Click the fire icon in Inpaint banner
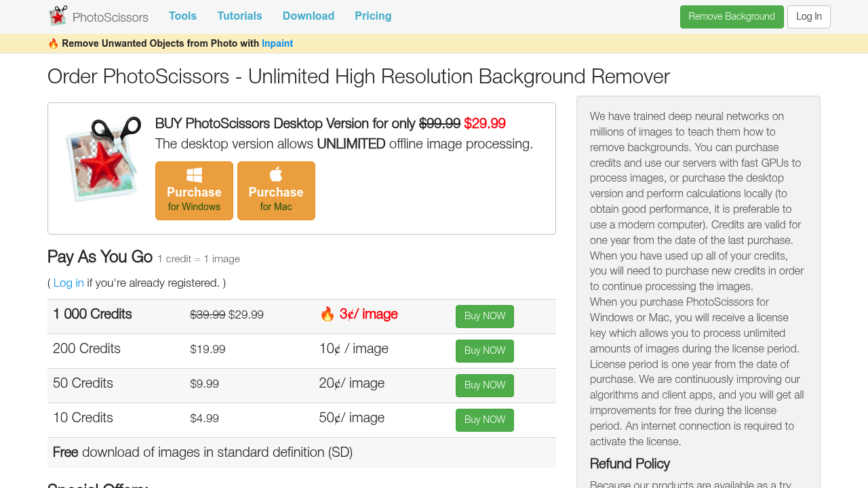 (54, 43)
